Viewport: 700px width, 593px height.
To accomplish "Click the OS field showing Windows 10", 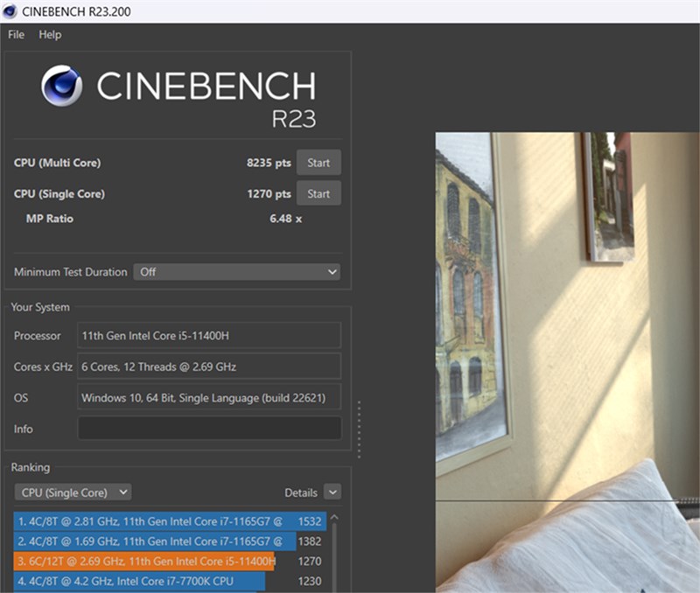I will 209,397.
